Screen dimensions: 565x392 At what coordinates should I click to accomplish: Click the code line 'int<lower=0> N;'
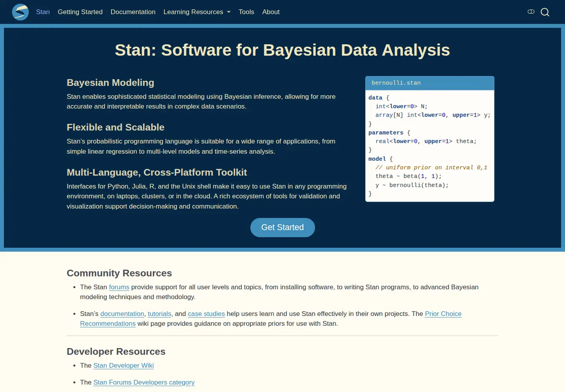[401, 106]
